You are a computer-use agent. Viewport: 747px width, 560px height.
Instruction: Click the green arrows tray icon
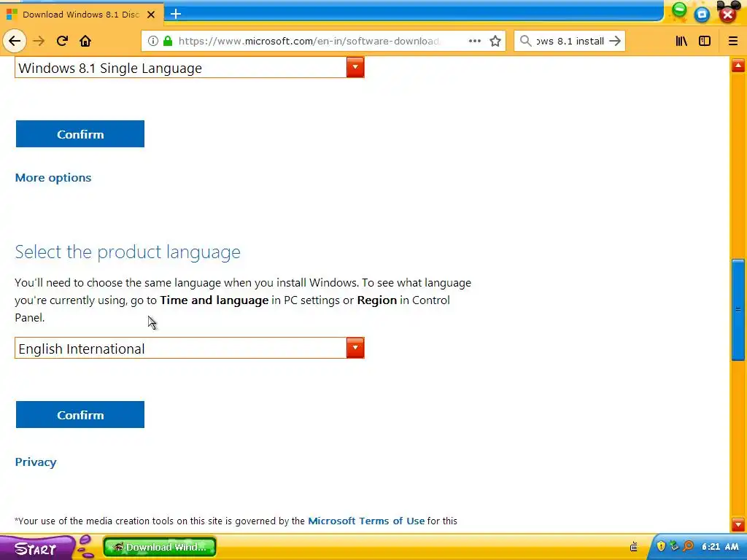click(x=674, y=546)
